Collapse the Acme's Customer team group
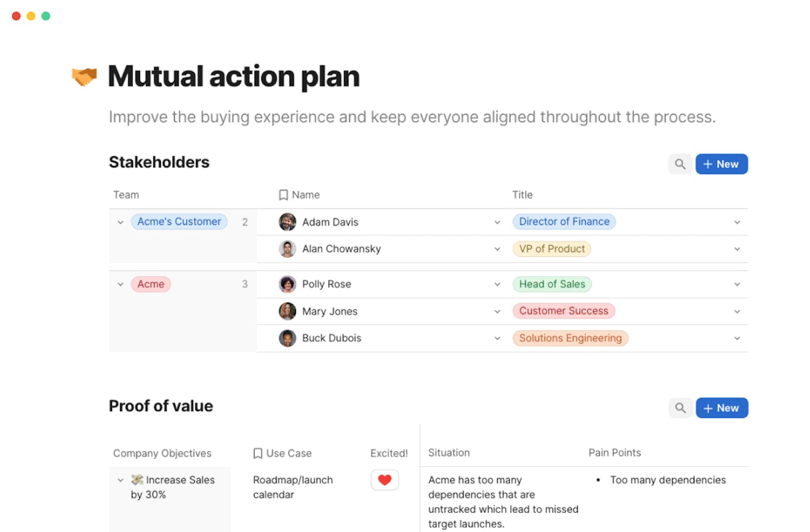This screenshot has width=810, height=532. click(120, 222)
